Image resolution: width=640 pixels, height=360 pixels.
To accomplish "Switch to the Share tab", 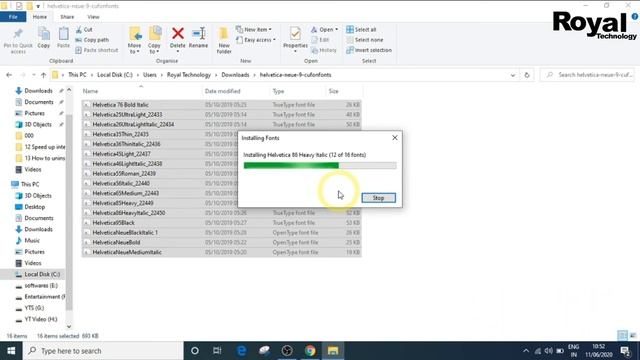I will 67,17.
